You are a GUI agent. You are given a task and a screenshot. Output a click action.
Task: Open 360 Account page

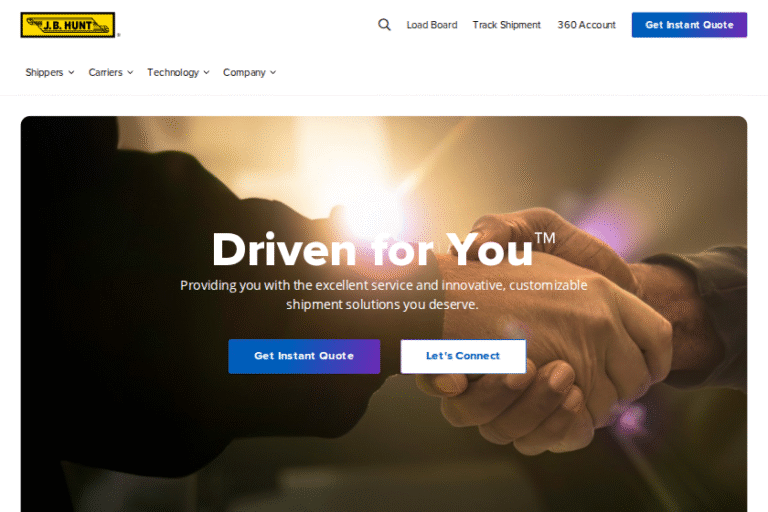click(x=586, y=25)
